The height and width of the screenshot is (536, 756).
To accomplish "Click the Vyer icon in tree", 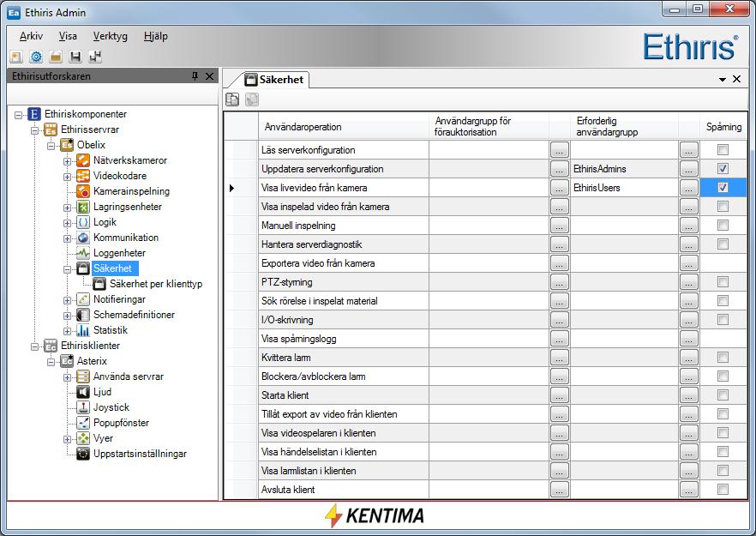I will click(83, 438).
